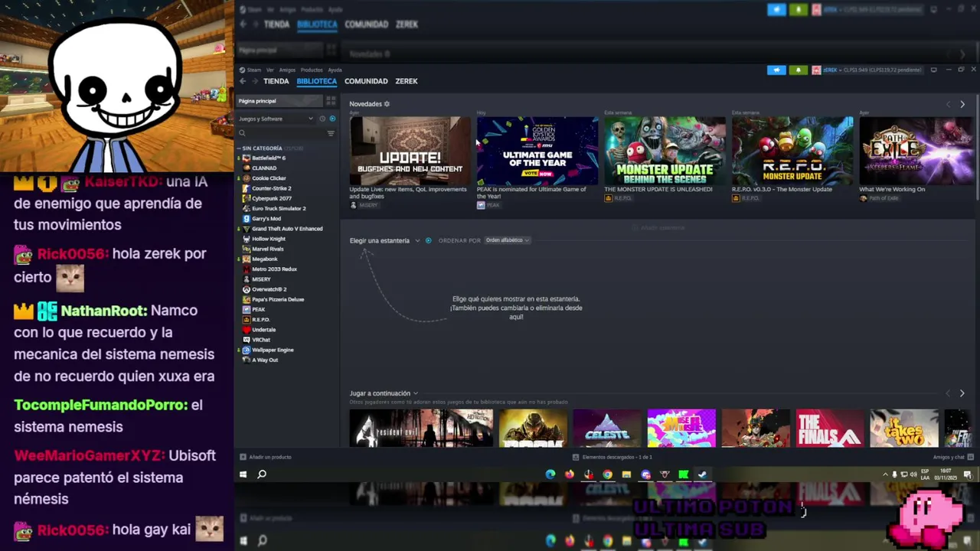Show next Jugar a continuación items with the right arrow
This screenshot has width=980, height=551.
[962, 393]
